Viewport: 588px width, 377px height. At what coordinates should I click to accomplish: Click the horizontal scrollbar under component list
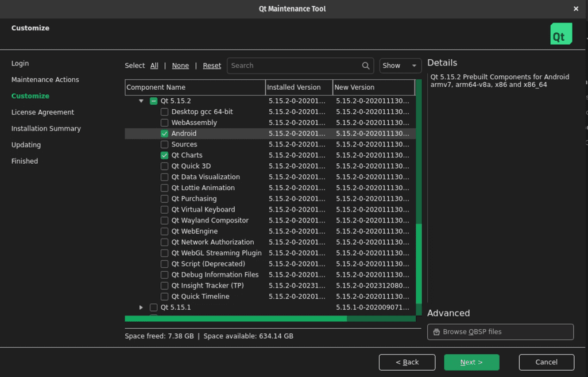pos(236,319)
